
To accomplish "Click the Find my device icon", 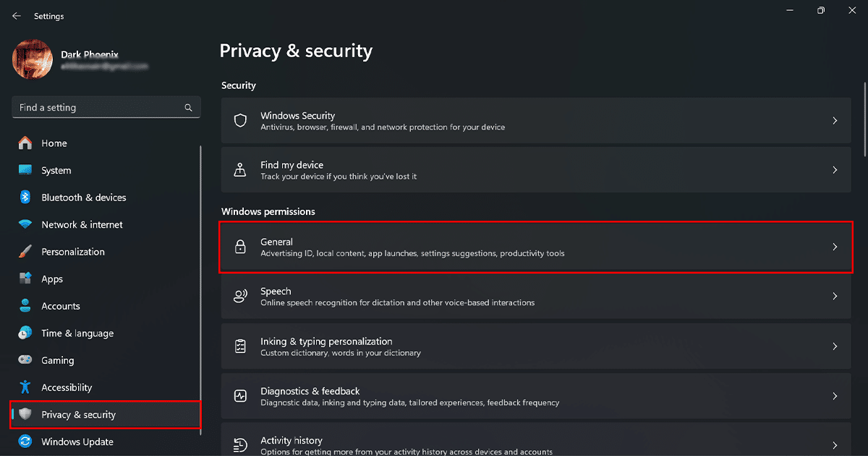I will [x=240, y=170].
